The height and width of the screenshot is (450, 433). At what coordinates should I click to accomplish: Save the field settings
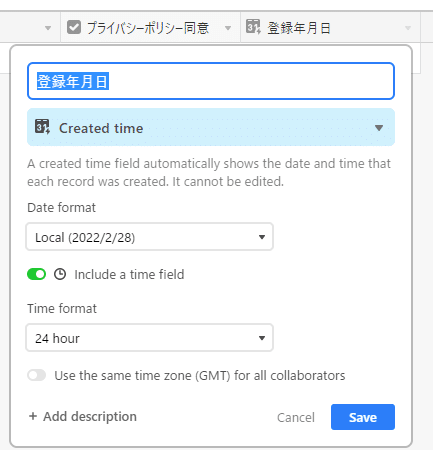[363, 417]
